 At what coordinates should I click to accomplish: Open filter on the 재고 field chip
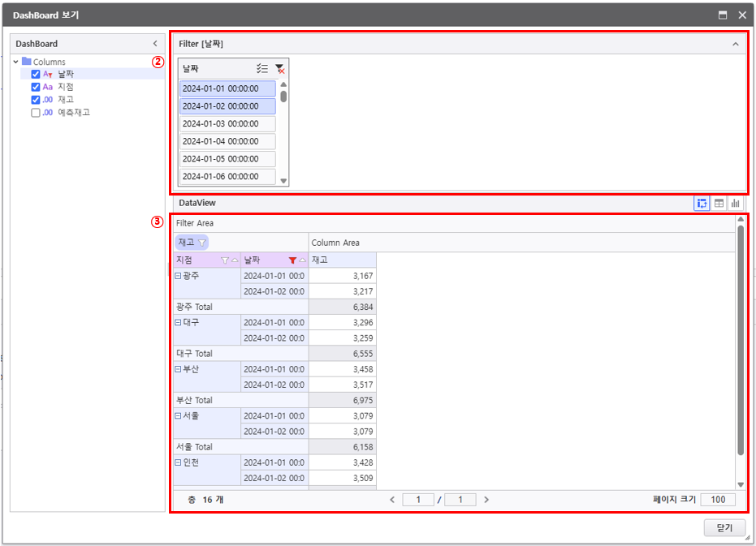(x=202, y=243)
